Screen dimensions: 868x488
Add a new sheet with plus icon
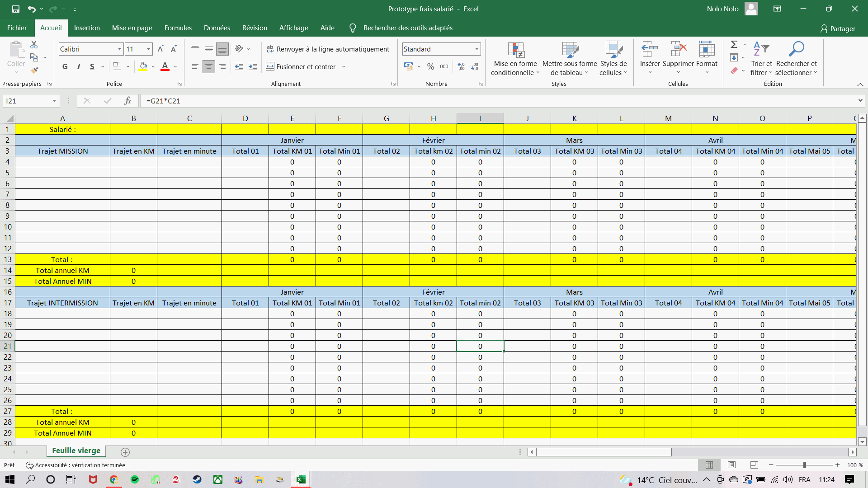tap(125, 452)
